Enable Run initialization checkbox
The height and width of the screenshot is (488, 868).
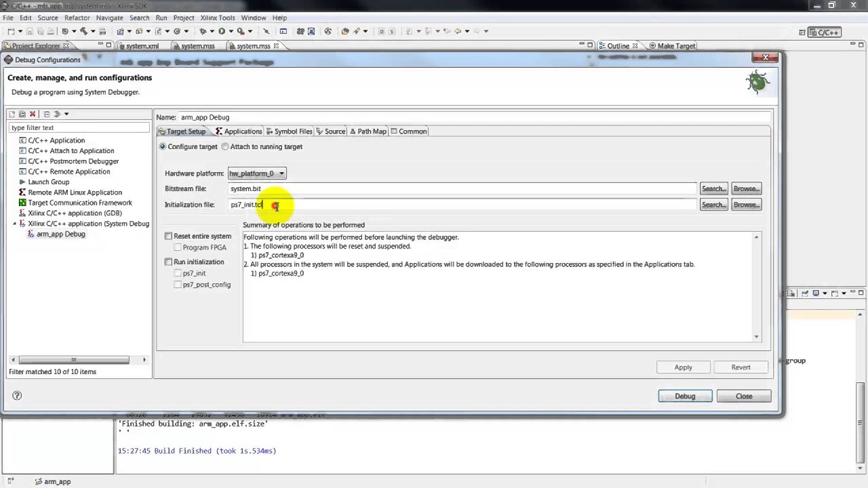[168, 262]
